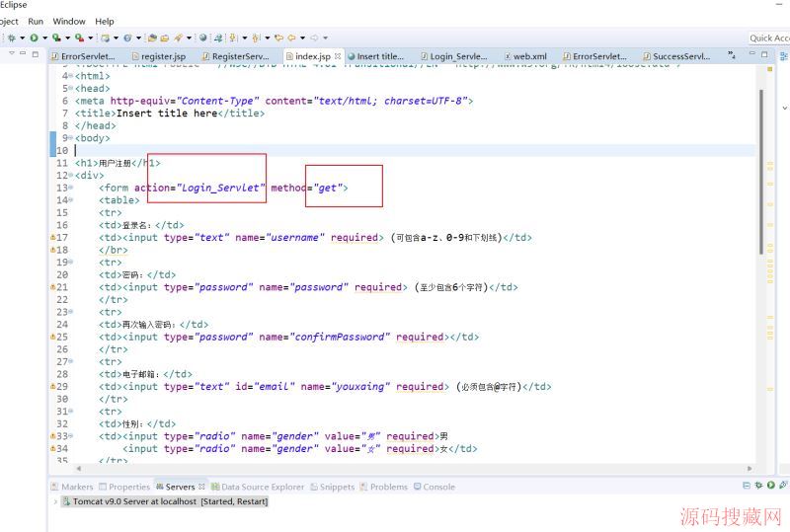Screen dimensions: 790x532
Task: Open the Search icon dropdown arrow
Action: pos(189,38)
